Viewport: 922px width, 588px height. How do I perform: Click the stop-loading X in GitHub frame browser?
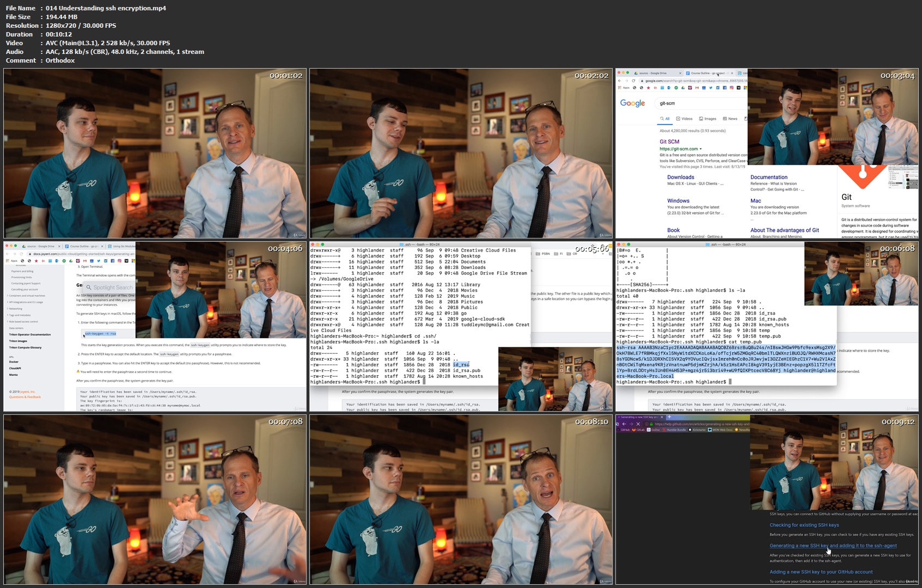(638, 424)
